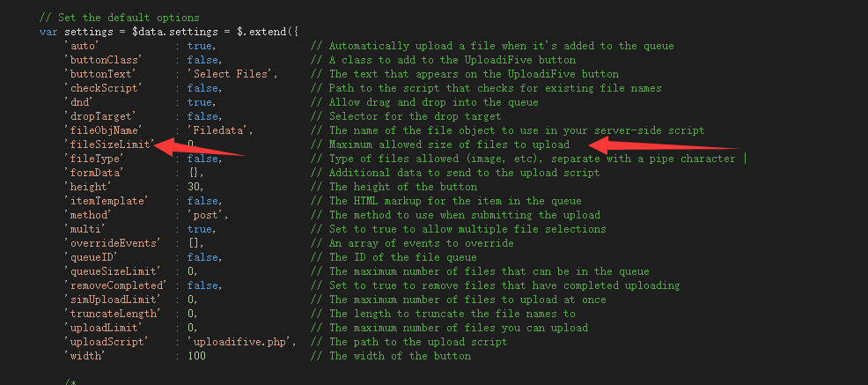Click the 'uploadifive.php' string value
This screenshot has height=385, width=868.
240,342
